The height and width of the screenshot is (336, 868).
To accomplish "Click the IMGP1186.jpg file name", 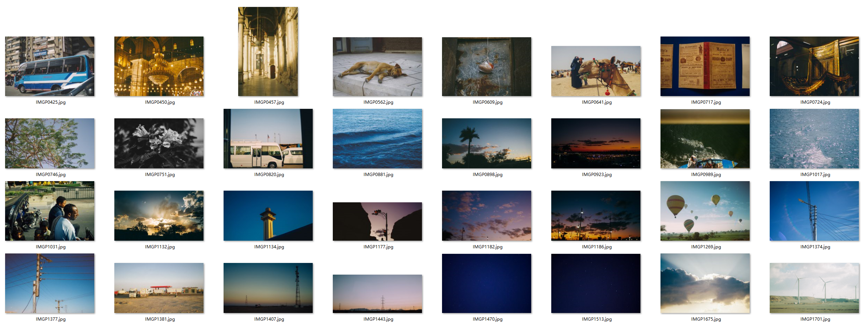I will coord(597,247).
